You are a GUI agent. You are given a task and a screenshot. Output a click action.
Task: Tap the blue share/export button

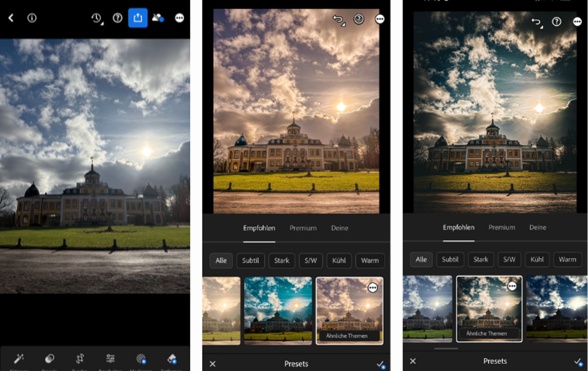tap(138, 18)
